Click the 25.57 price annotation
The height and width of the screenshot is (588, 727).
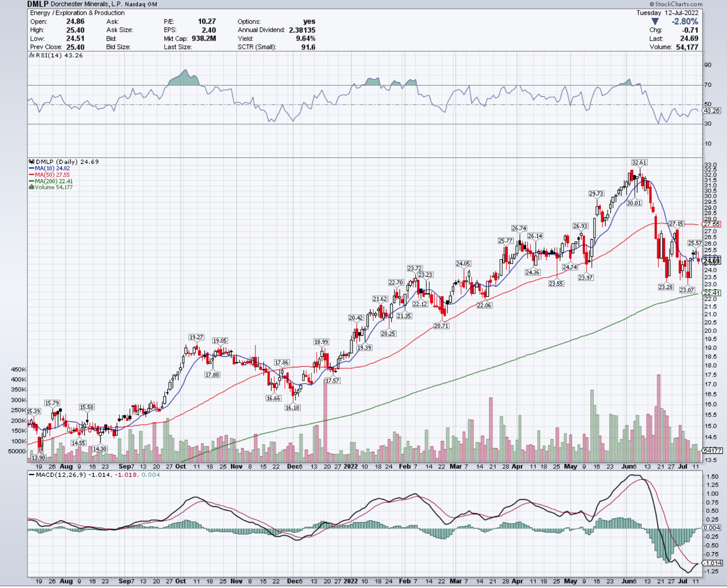(x=695, y=243)
